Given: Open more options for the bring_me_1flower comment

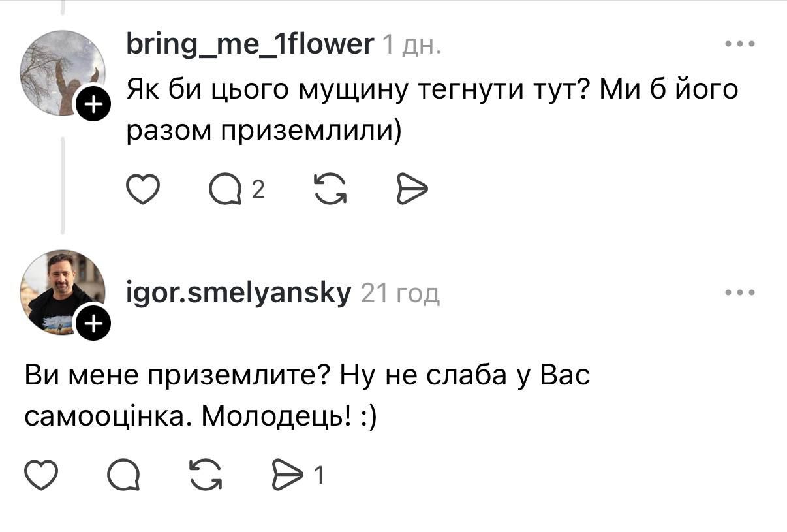Looking at the screenshot, I should pyautogui.click(x=740, y=44).
